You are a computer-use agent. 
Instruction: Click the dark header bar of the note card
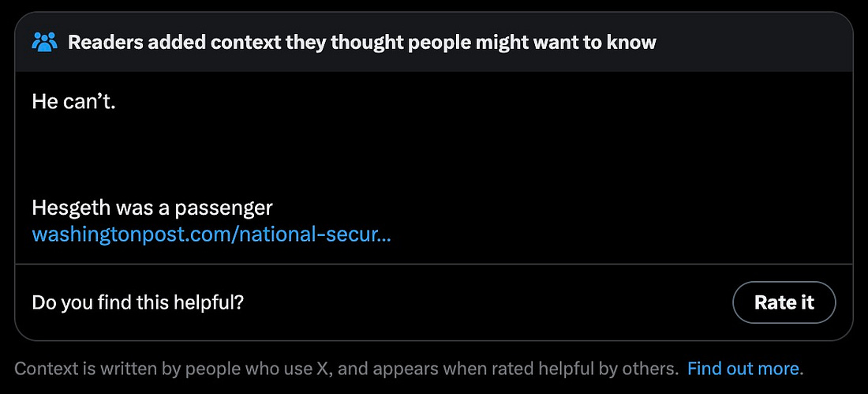pyautogui.click(x=750, y=42)
